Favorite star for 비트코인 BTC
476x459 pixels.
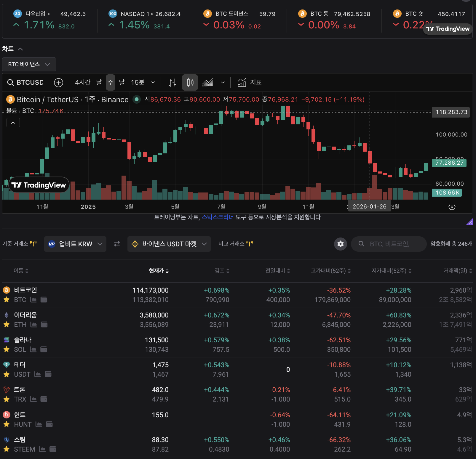pyautogui.click(x=7, y=300)
